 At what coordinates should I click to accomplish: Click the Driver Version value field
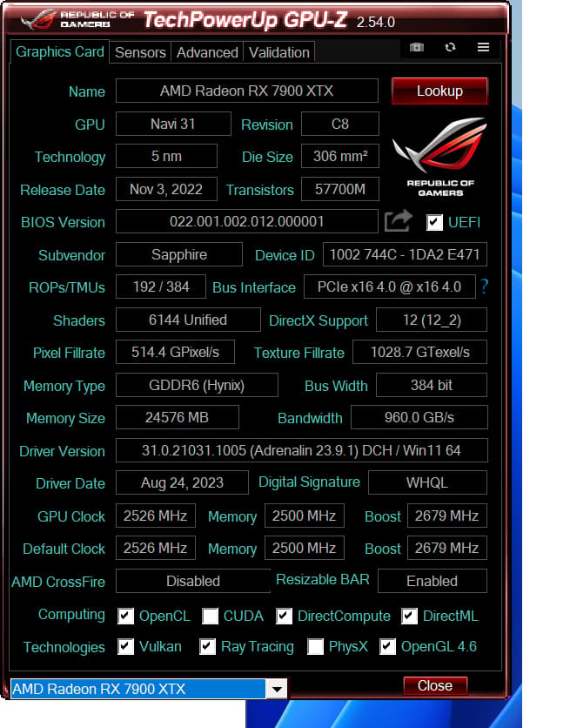[x=301, y=450]
